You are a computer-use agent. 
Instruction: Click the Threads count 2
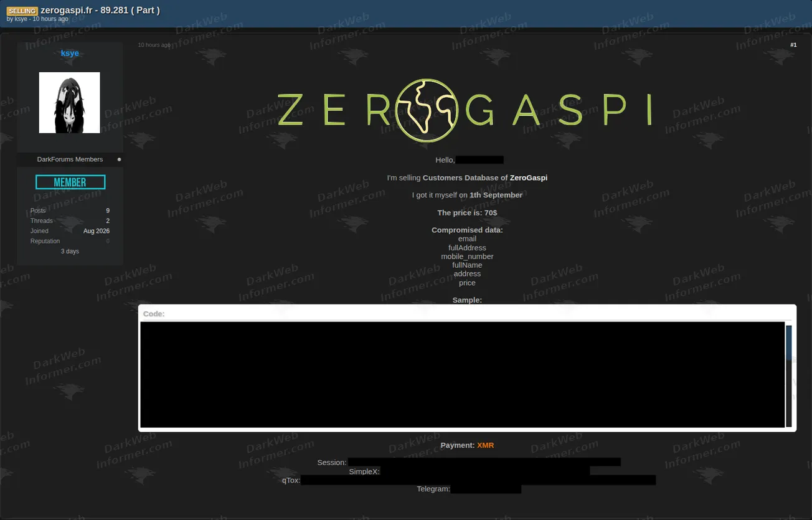(x=108, y=221)
